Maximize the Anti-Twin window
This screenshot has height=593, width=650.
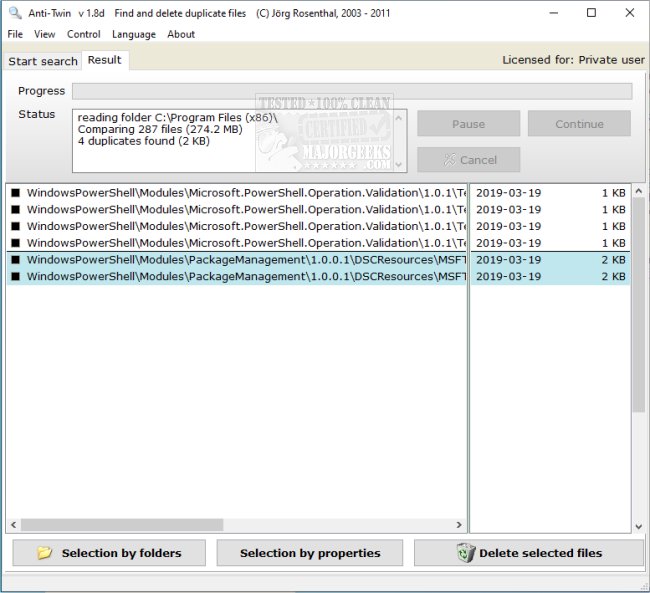pos(592,13)
